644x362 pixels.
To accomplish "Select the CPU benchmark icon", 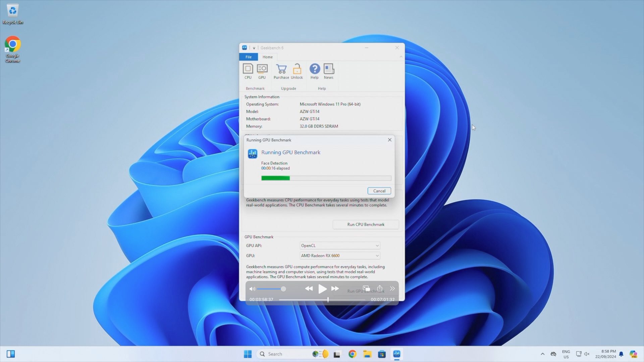I will (x=248, y=71).
